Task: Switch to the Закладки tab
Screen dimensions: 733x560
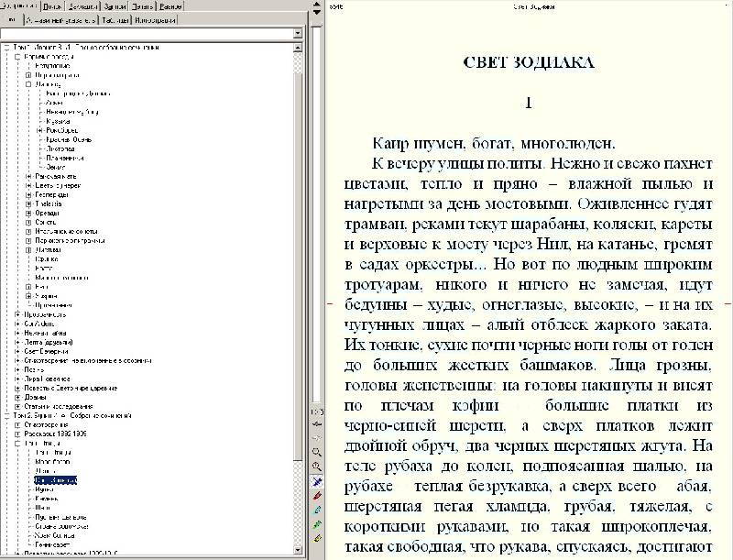Action: 82,6
